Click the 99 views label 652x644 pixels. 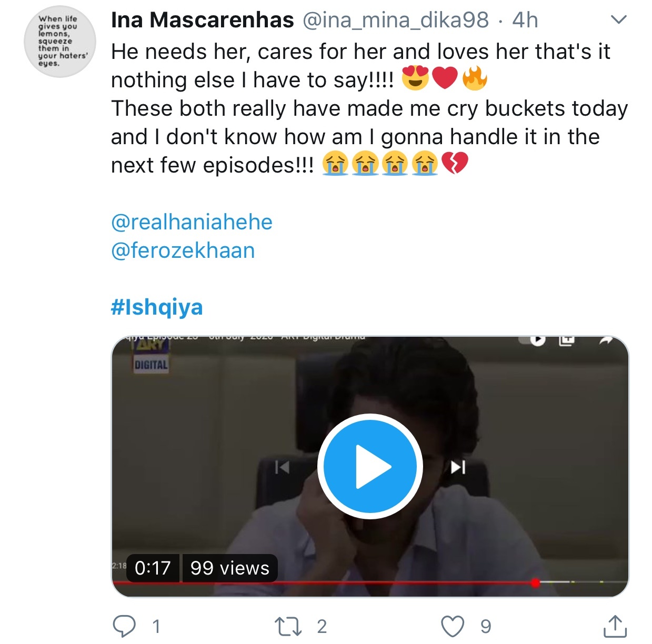230,568
